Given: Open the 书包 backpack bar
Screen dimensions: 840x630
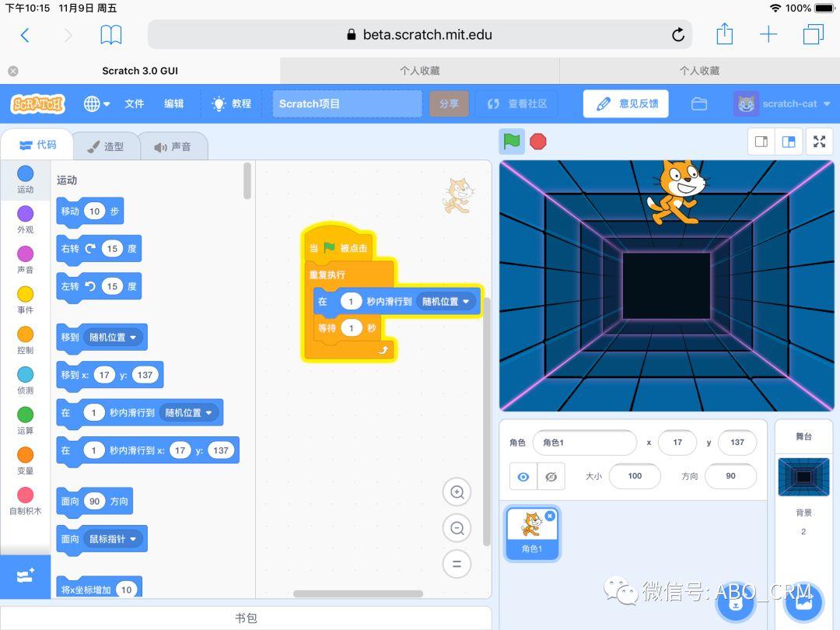Looking at the screenshot, I should [x=246, y=618].
